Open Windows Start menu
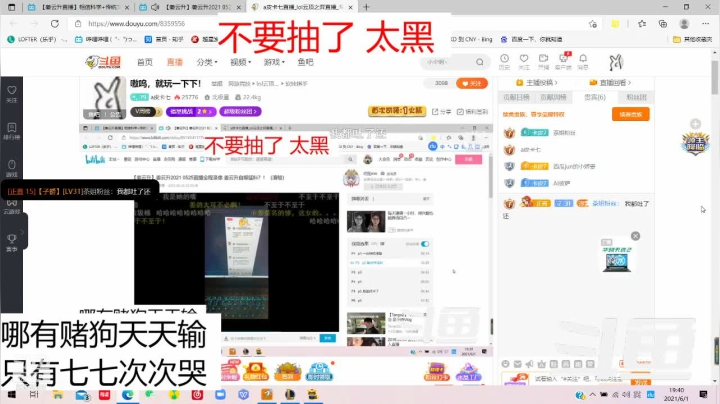The height and width of the screenshot is (404, 720). tap(11, 394)
